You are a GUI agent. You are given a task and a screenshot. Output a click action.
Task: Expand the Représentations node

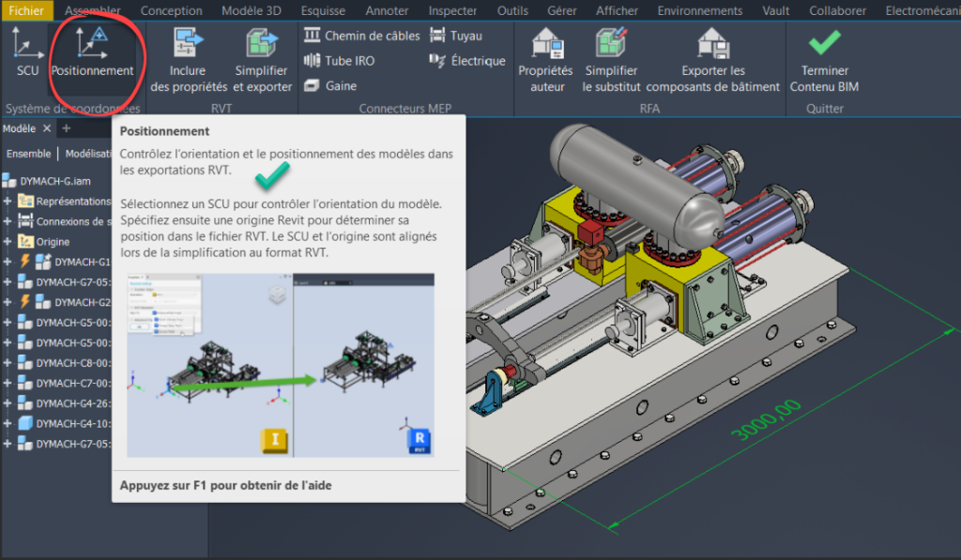pos(8,201)
